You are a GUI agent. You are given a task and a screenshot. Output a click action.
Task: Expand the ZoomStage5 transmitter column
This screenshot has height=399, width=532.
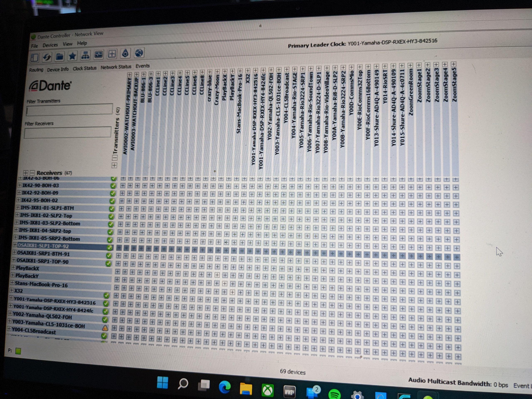[454, 64]
